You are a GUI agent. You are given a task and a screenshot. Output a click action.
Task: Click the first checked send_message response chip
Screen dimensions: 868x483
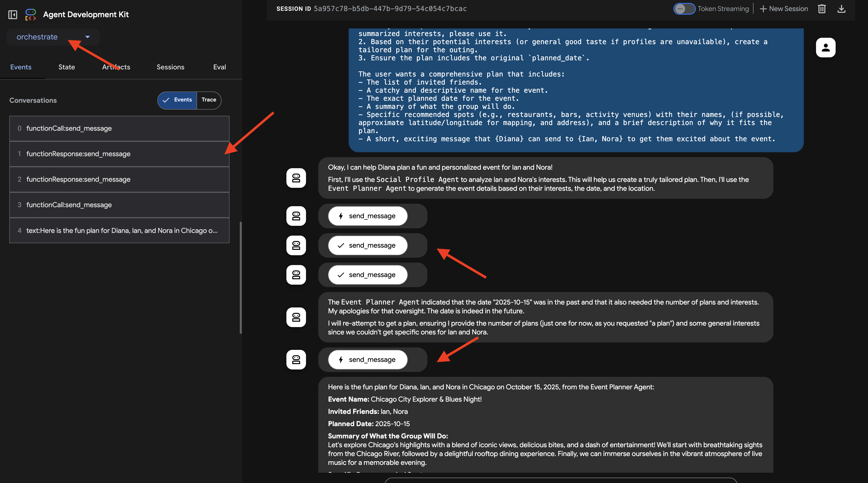(368, 245)
